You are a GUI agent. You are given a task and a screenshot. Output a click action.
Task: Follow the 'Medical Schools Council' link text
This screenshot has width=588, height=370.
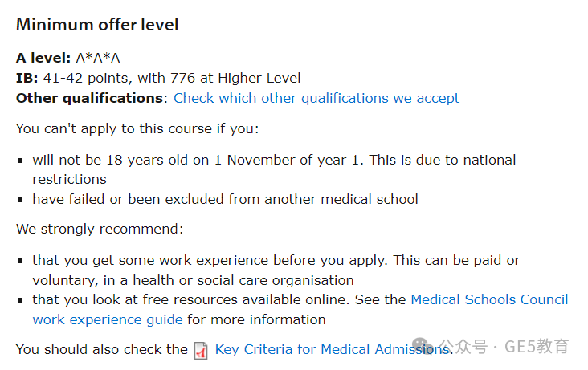(x=489, y=299)
